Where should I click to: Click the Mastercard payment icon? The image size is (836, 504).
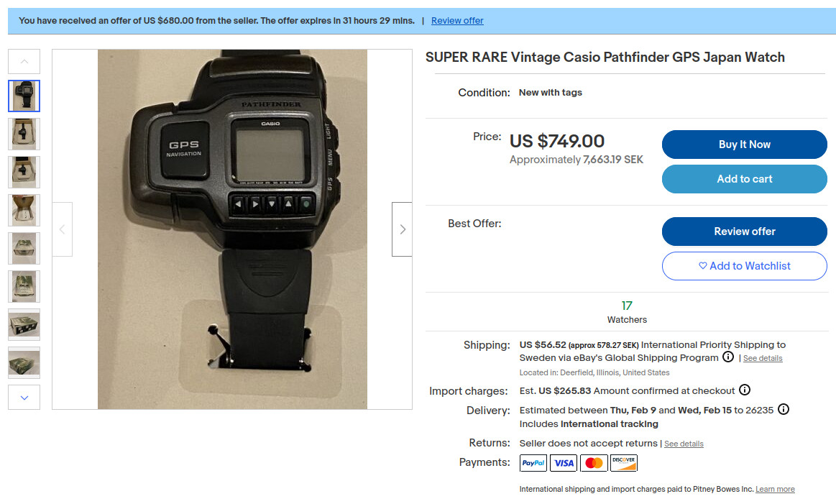coord(594,463)
